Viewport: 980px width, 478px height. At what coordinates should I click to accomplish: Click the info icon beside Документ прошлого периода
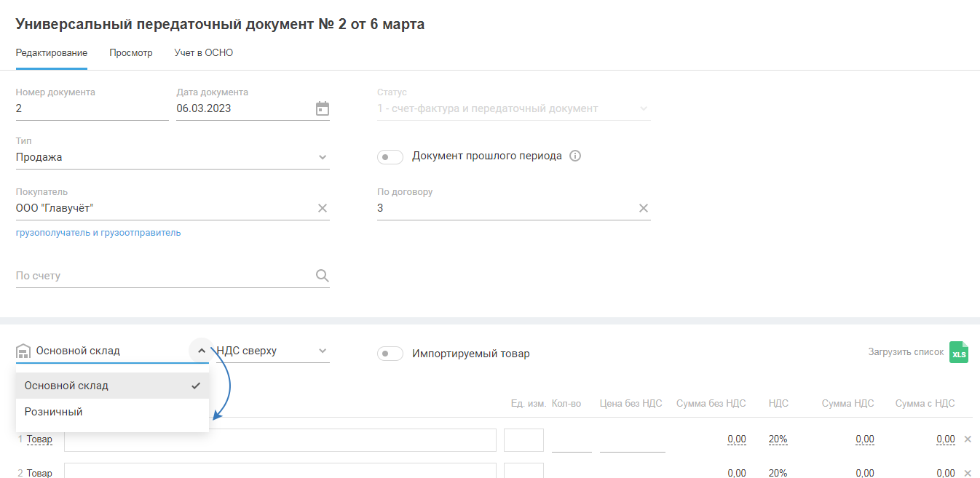pyautogui.click(x=575, y=156)
